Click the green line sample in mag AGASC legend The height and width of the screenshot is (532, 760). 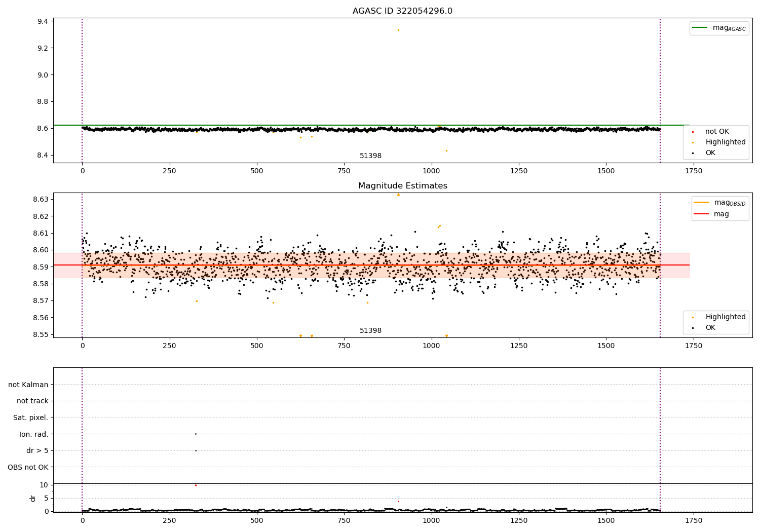[x=700, y=28]
